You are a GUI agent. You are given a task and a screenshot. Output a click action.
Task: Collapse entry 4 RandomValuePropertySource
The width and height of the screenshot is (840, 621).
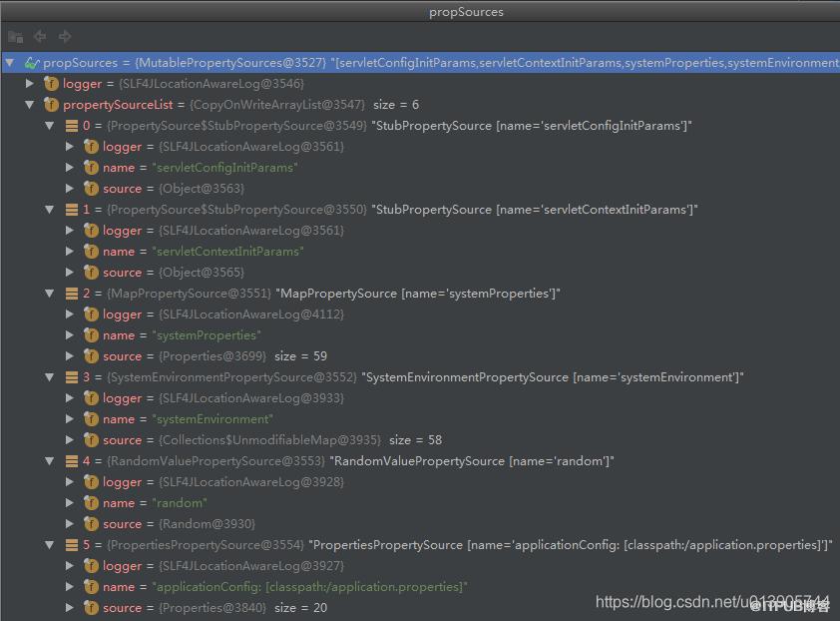(x=49, y=461)
